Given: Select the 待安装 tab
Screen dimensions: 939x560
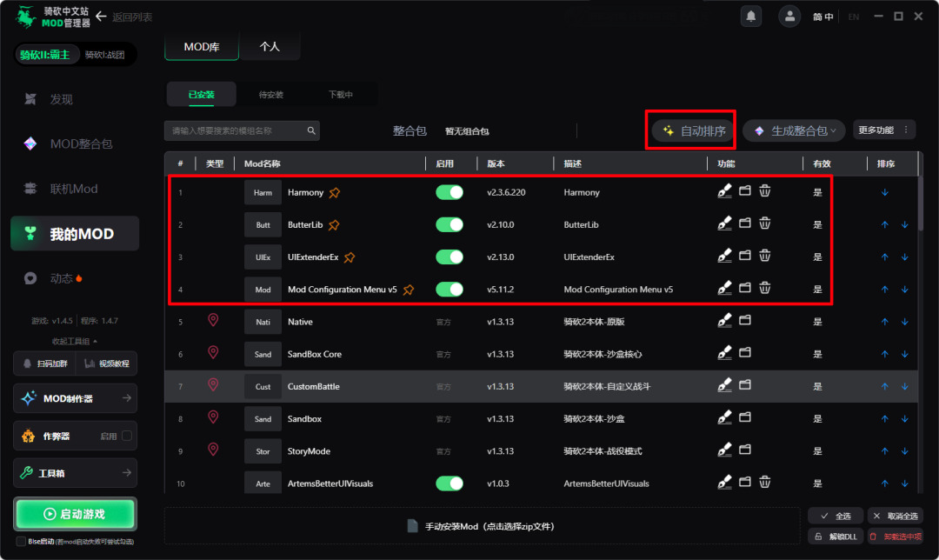Looking at the screenshot, I should [x=270, y=95].
